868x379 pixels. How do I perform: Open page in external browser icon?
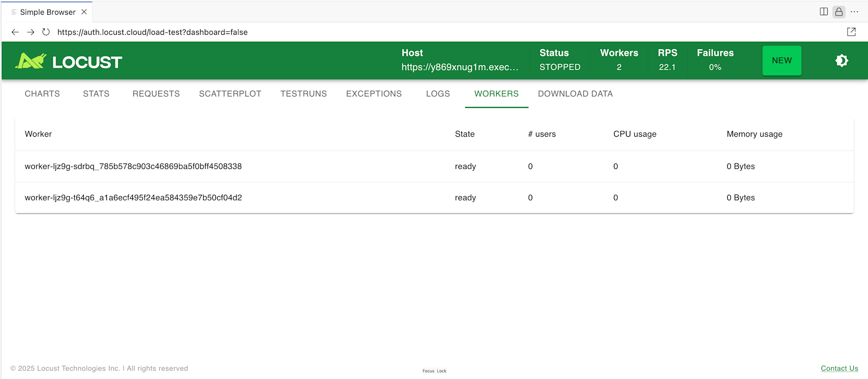pos(851,32)
